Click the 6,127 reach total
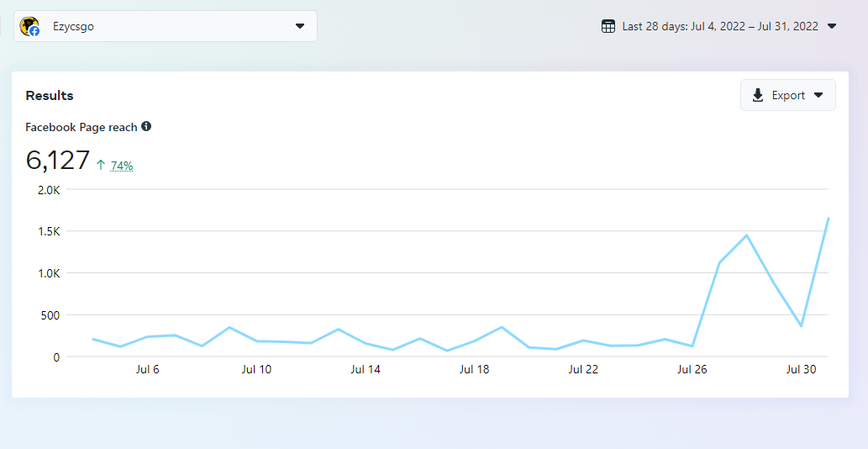 point(58,160)
